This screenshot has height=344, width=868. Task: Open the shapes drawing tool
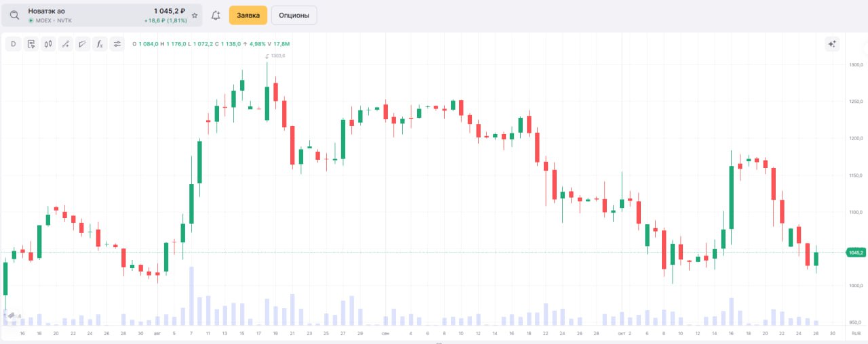pos(83,44)
